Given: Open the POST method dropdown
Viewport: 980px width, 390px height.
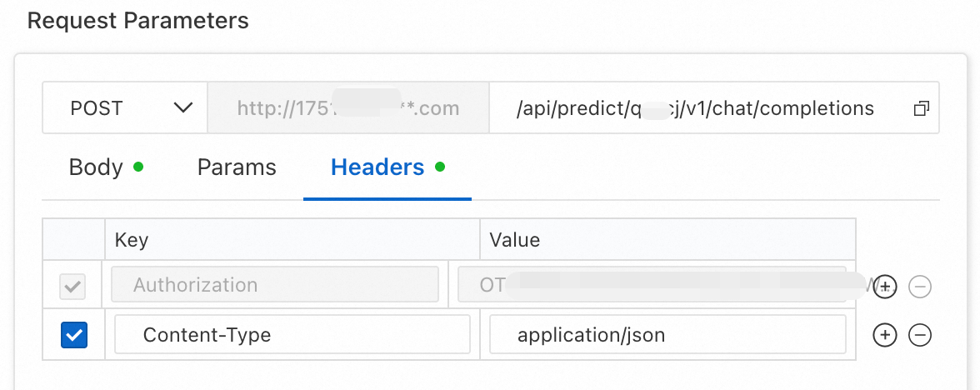Looking at the screenshot, I should [125, 108].
